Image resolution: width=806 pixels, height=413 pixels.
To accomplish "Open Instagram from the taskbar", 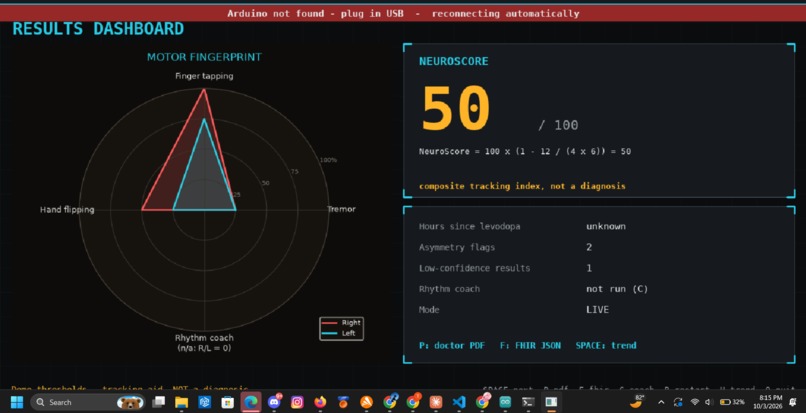I will tap(297, 402).
